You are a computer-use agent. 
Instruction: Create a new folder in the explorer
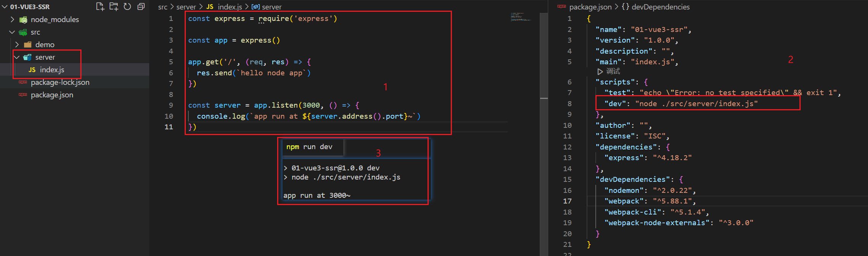tap(114, 6)
